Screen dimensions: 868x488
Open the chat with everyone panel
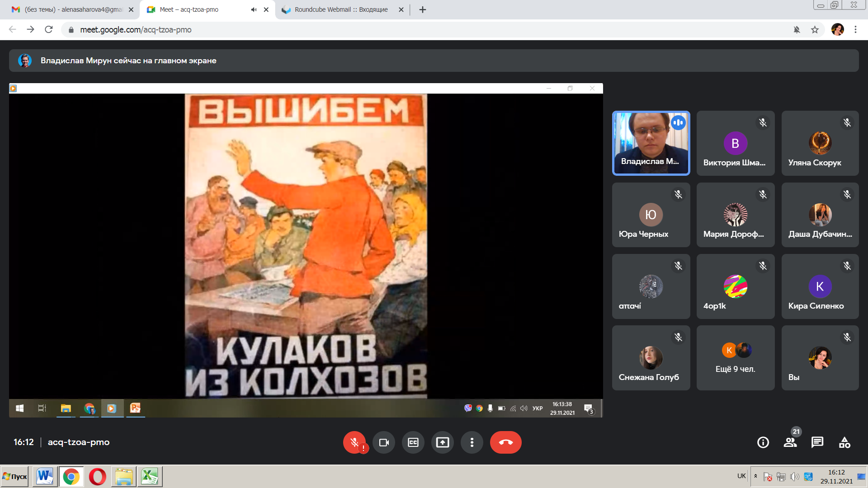tap(817, 442)
